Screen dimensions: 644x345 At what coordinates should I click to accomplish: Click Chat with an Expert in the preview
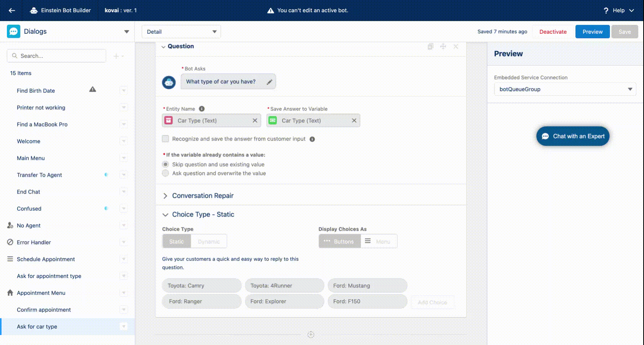(x=573, y=136)
